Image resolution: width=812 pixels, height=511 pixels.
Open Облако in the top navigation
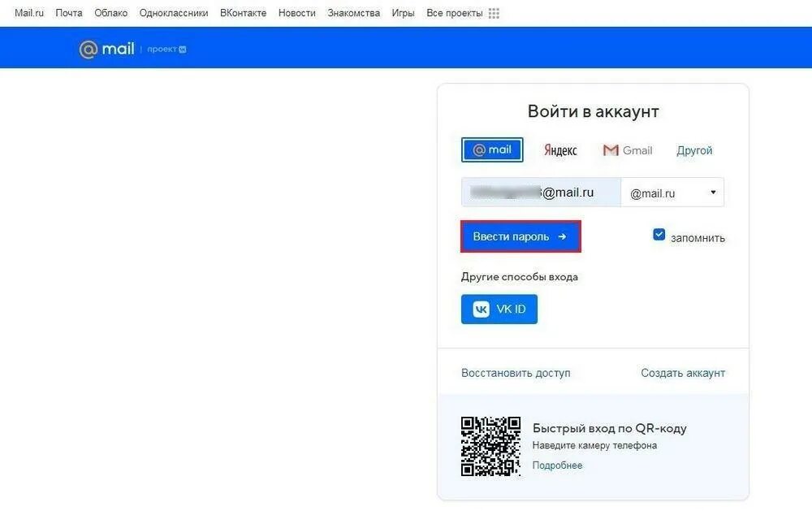pos(110,13)
